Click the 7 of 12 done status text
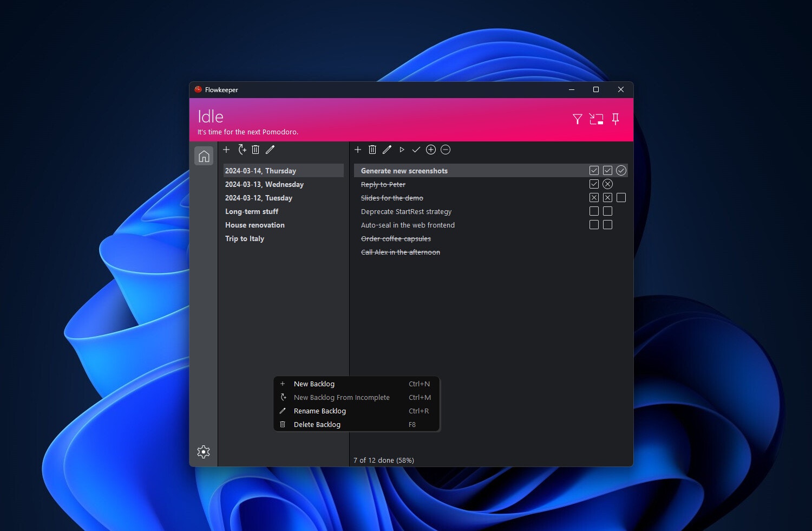The image size is (812, 531). [384, 460]
